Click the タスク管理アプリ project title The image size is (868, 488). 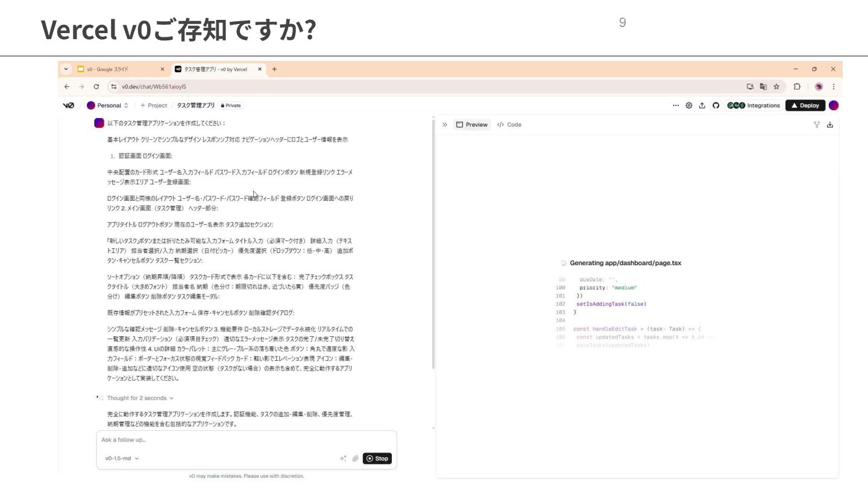(x=195, y=105)
